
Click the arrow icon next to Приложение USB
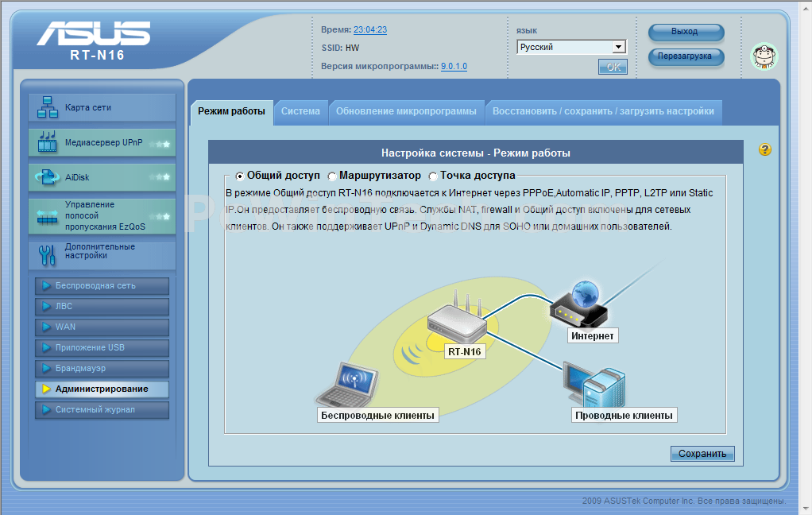[46, 347]
